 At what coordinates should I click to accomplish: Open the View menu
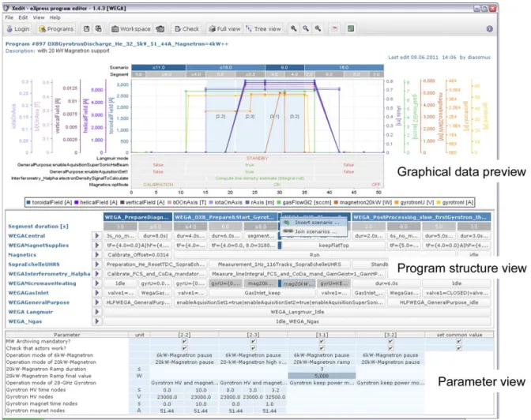point(39,17)
